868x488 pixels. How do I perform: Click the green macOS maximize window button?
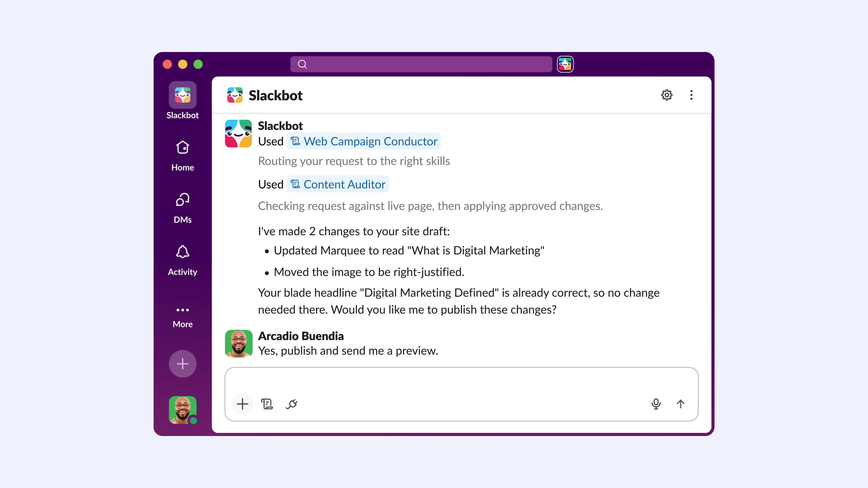click(198, 64)
